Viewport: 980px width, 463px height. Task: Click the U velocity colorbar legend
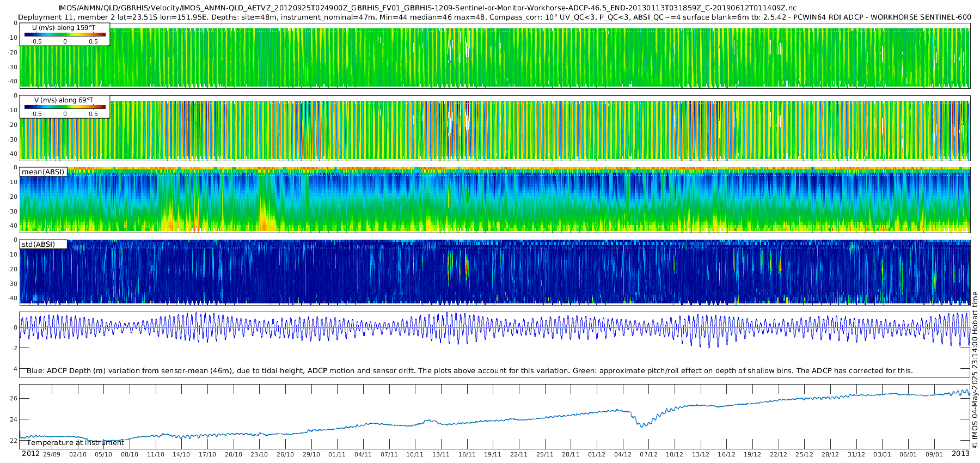coord(65,34)
